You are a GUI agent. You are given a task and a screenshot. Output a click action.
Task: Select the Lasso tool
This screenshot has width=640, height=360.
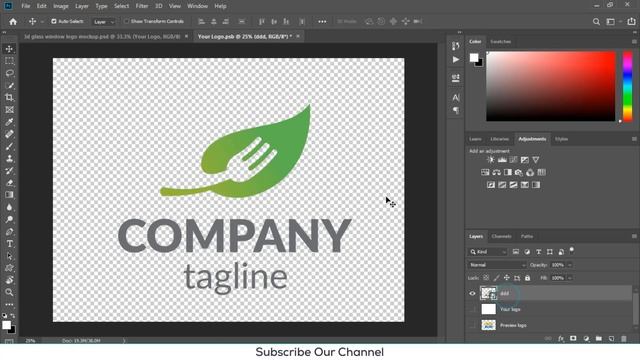9,73
